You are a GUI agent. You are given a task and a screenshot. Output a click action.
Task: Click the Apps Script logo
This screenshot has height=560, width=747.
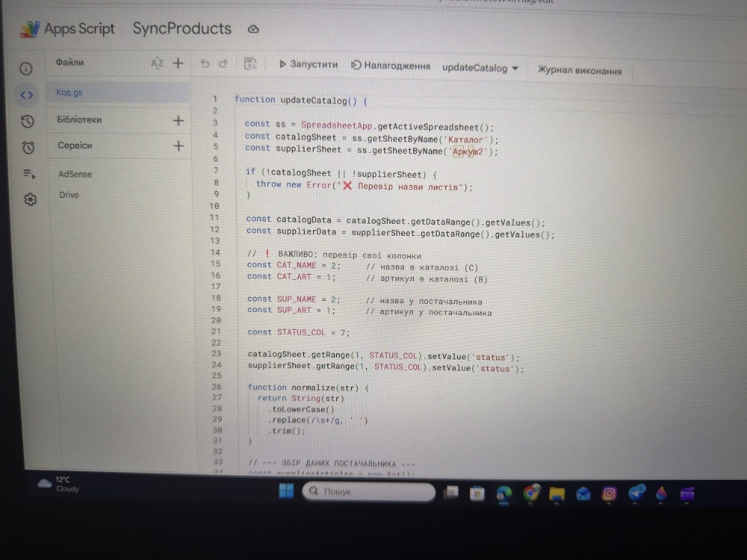click(30, 29)
